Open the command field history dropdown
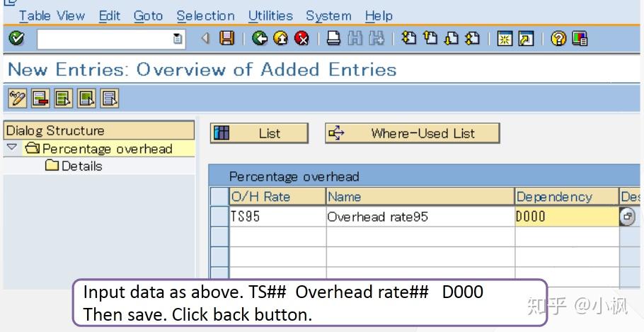 point(178,39)
